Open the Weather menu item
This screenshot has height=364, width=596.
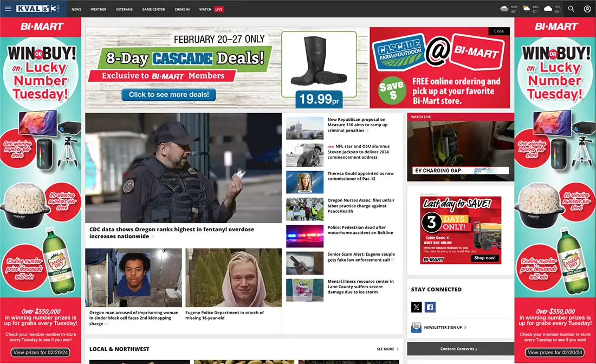pyautogui.click(x=99, y=9)
